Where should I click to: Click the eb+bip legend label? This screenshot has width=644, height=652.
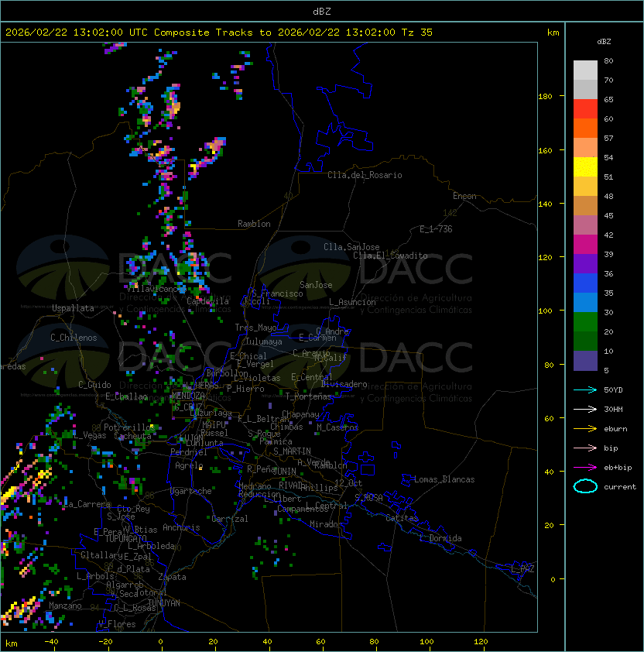pyautogui.click(x=618, y=468)
